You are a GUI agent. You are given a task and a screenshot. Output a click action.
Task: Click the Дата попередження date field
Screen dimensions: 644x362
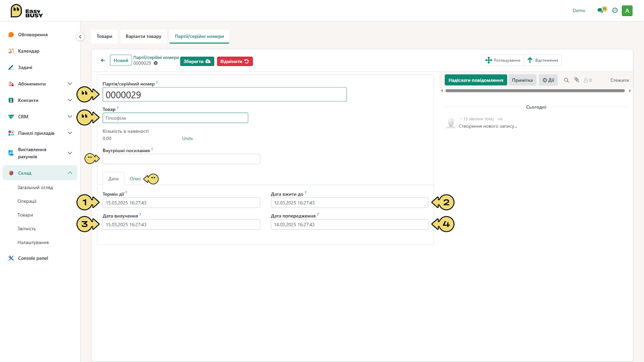click(349, 224)
